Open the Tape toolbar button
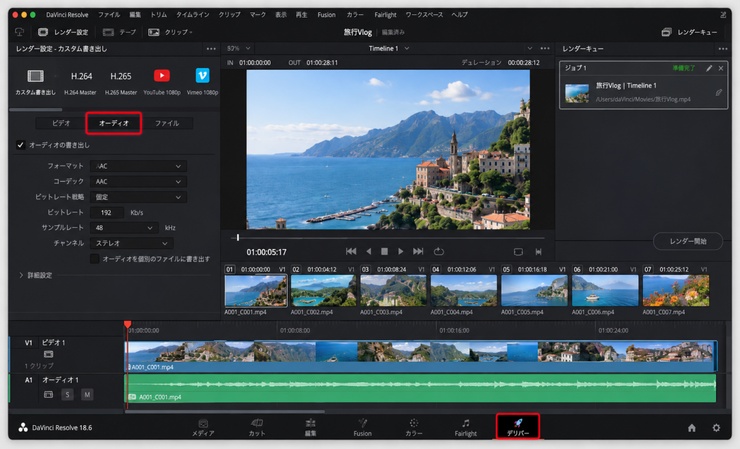This screenshot has width=740, height=449. 119,32
